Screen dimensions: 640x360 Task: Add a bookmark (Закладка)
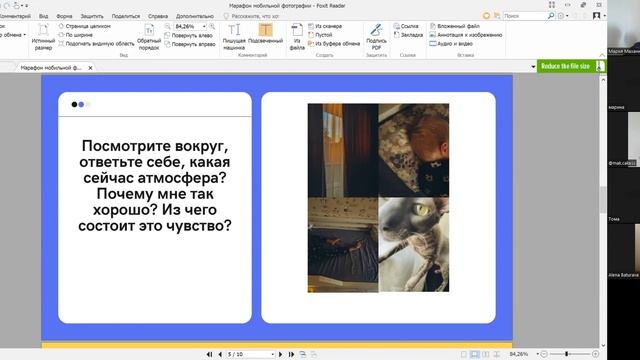click(x=408, y=35)
